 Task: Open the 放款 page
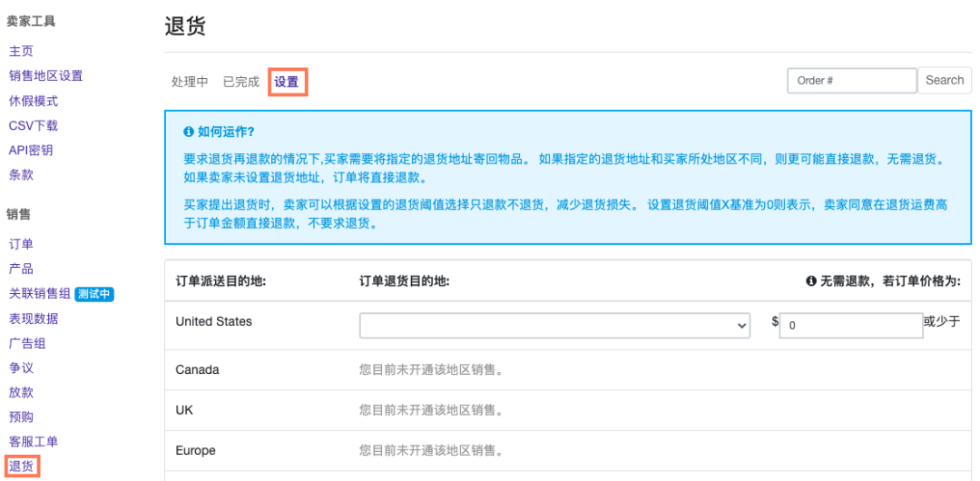point(21,393)
